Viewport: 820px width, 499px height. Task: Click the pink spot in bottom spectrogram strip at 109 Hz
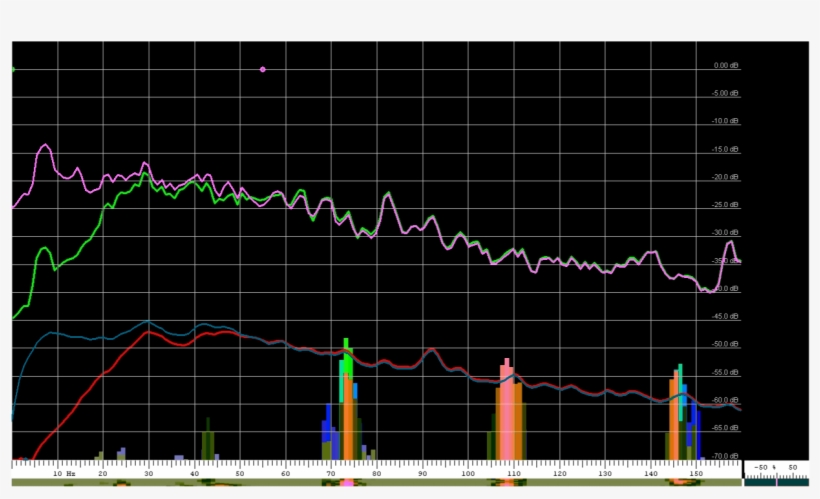(508, 484)
